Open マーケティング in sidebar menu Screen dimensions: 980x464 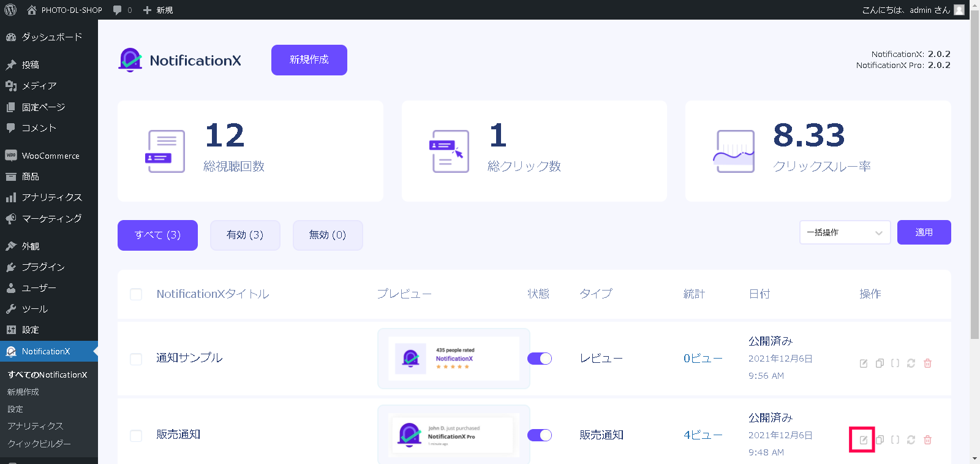pos(49,218)
